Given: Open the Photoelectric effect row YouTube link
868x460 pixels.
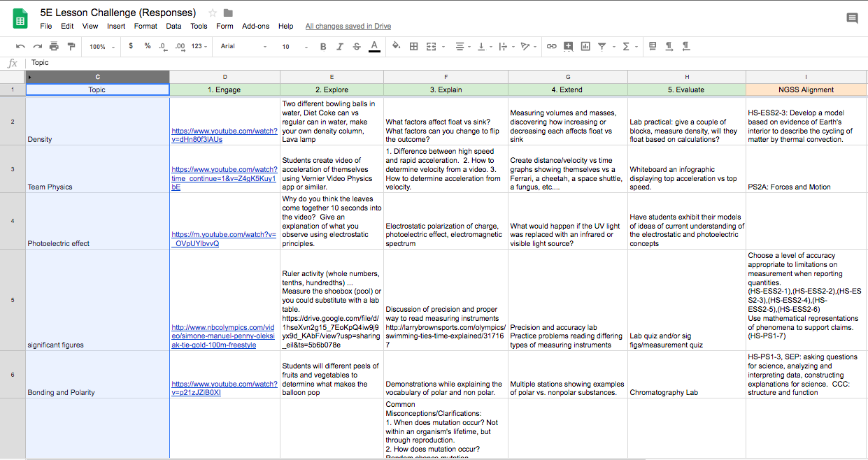Looking at the screenshot, I should click(224, 239).
